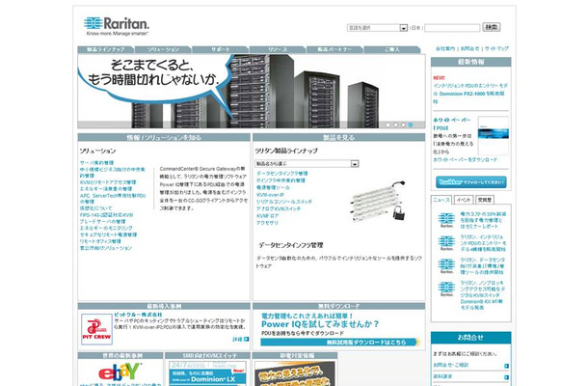
Task: Click the arrow icon beside お問合せ・ご相談
Action: coord(506,366)
